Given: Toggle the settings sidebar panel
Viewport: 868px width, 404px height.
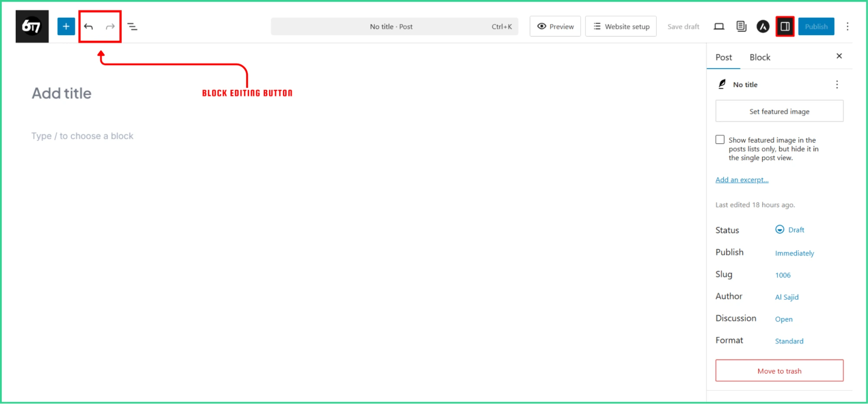Looking at the screenshot, I should click(x=785, y=26).
